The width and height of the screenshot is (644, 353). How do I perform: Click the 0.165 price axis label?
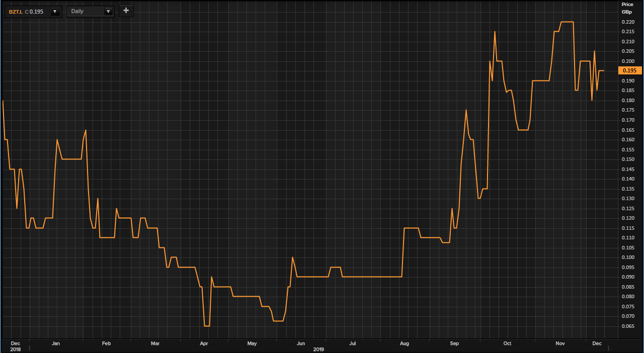point(628,130)
